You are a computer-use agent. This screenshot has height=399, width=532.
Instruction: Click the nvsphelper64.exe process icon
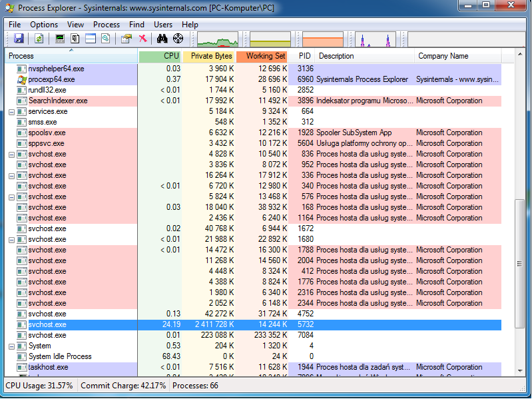[x=22, y=69]
